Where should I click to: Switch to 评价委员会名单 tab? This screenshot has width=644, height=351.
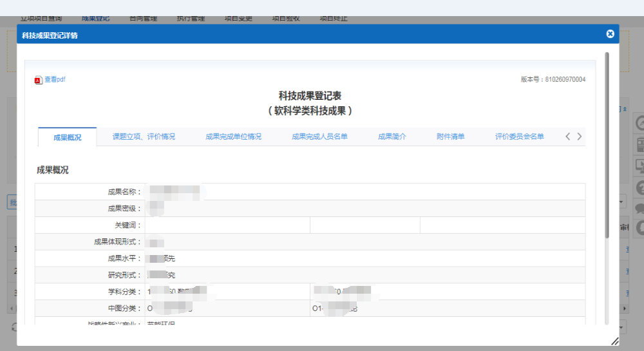pyautogui.click(x=519, y=137)
